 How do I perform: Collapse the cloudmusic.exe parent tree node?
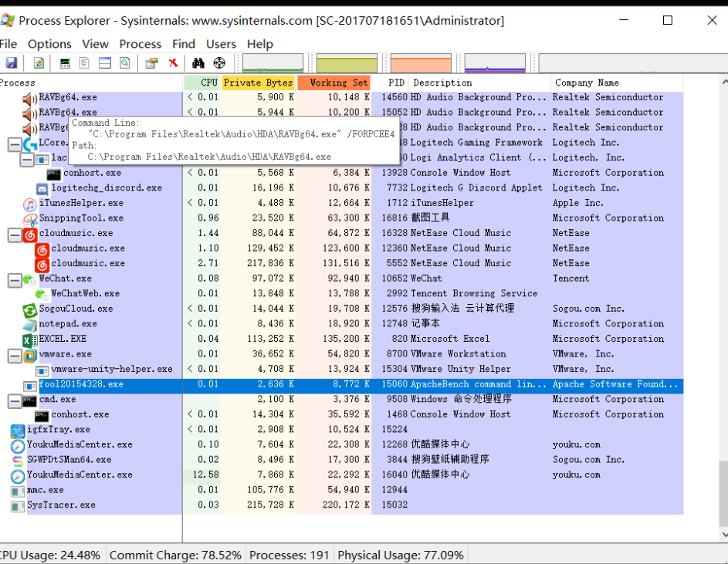(x=15, y=235)
